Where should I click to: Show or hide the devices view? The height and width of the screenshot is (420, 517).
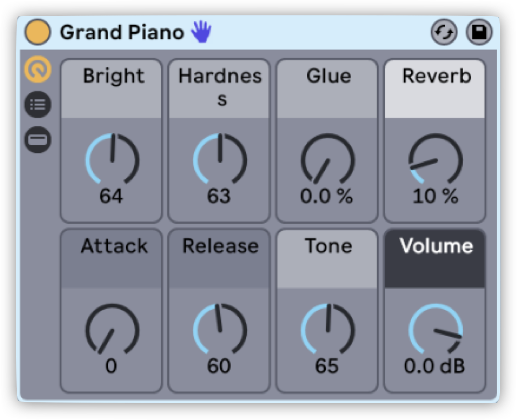[x=38, y=140]
